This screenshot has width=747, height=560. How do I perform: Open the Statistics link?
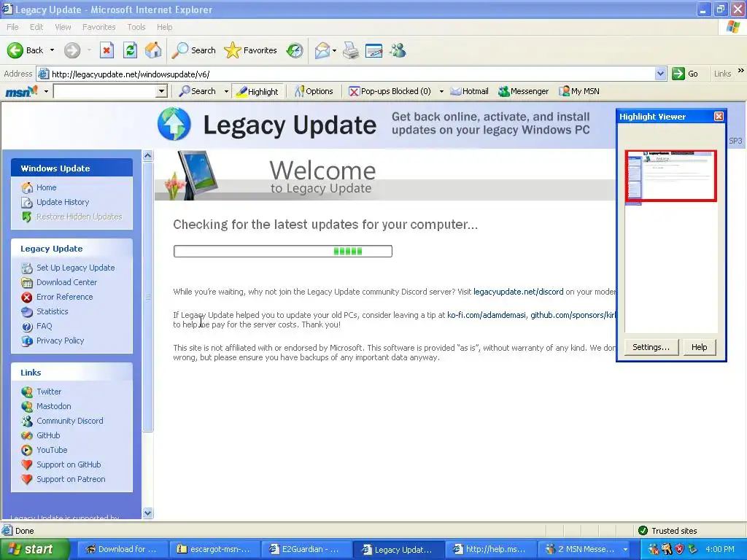[53, 311]
